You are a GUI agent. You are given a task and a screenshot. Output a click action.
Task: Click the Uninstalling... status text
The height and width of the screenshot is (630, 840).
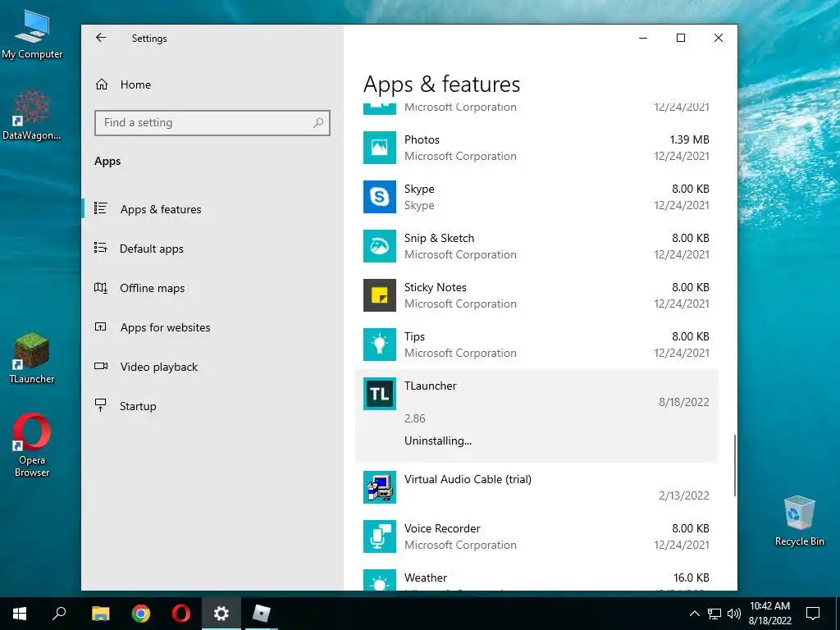(438, 441)
